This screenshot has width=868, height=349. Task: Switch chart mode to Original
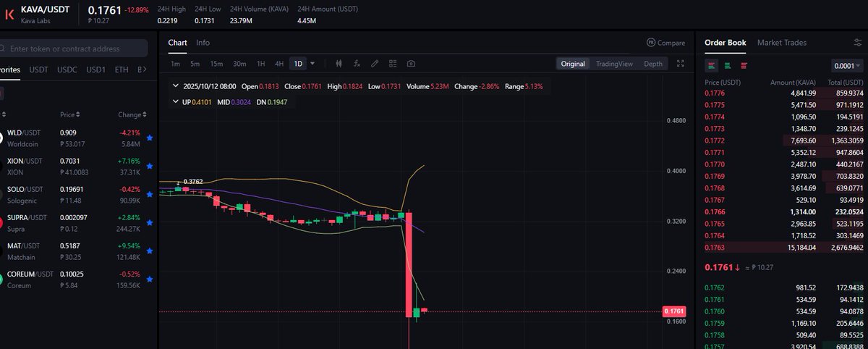tap(573, 64)
